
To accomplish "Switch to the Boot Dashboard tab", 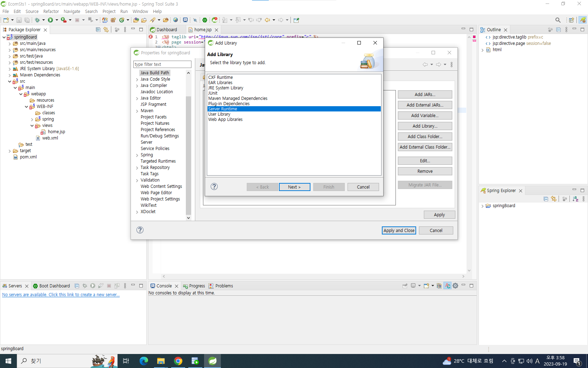I will point(51,286).
